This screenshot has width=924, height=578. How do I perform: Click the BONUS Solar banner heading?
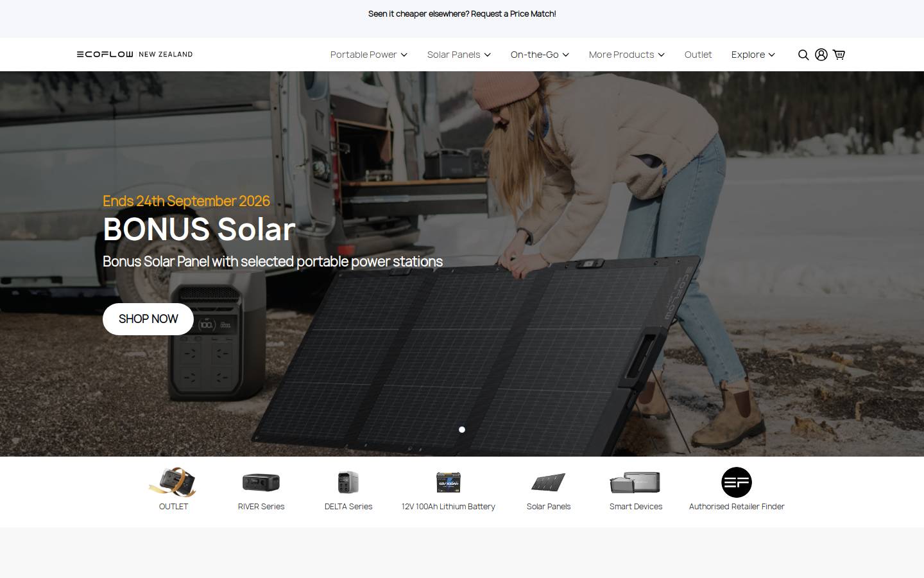(199, 229)
